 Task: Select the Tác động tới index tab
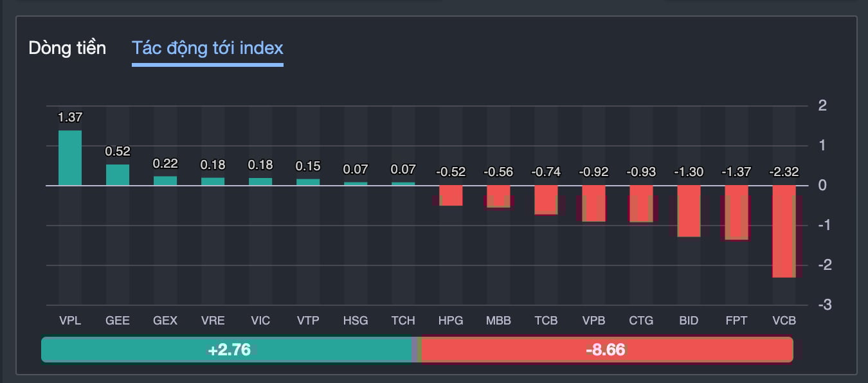pyautogui.click(x=208, y=48)
